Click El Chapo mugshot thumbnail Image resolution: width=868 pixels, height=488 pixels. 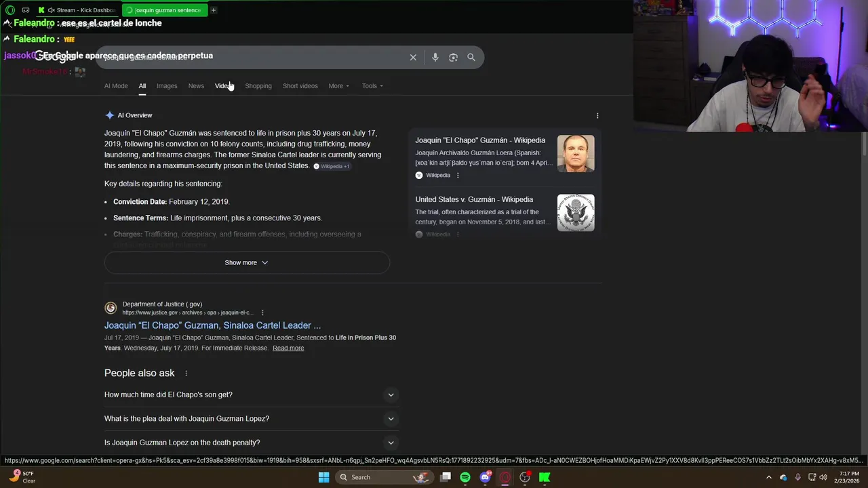click(576, 153)
